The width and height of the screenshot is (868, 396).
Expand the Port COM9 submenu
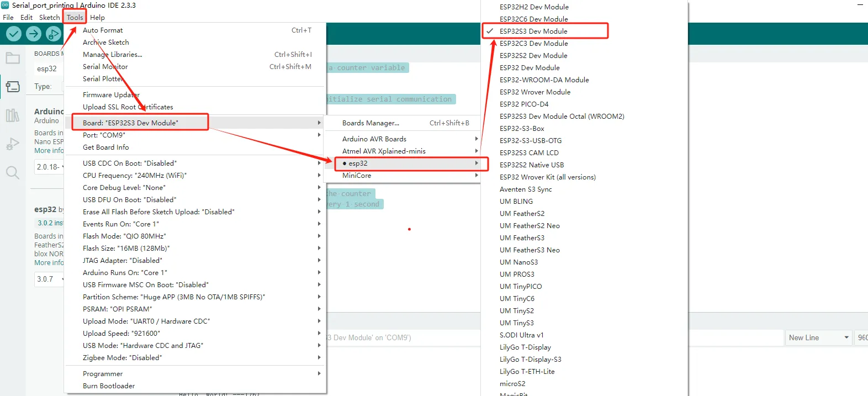point(195,135)
